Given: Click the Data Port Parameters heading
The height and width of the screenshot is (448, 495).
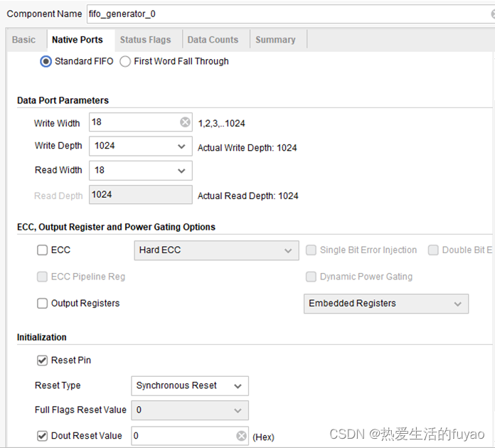Looking at the screenshot, I should [63, 100].
